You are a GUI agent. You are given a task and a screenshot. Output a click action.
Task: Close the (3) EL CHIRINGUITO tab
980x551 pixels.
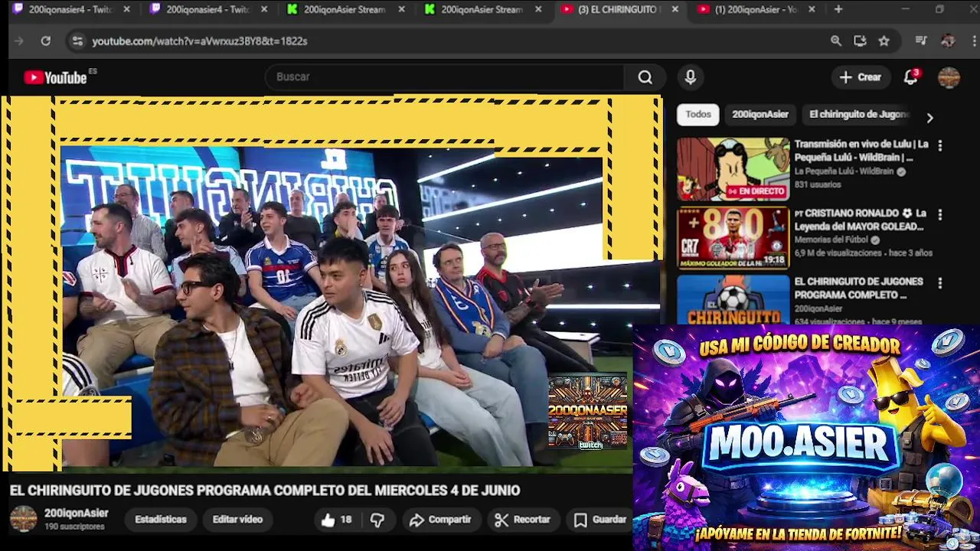675,9
